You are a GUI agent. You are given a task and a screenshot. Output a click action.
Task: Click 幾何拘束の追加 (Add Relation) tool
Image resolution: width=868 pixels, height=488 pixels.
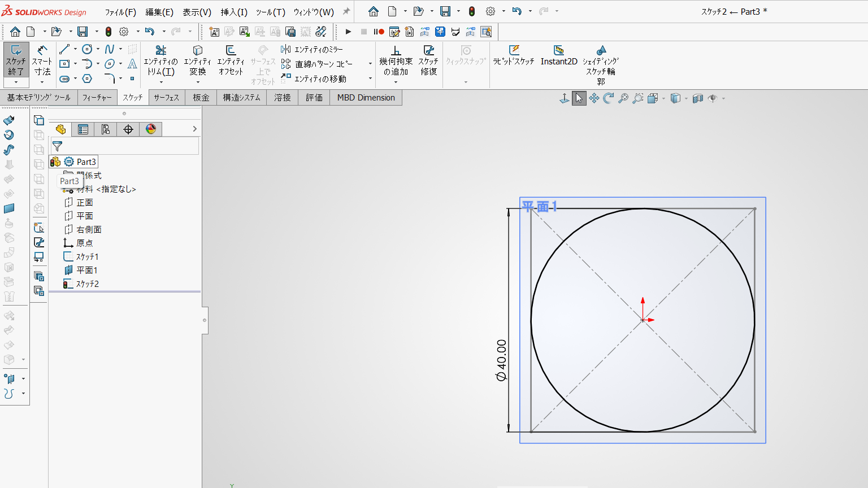[396, 60]
